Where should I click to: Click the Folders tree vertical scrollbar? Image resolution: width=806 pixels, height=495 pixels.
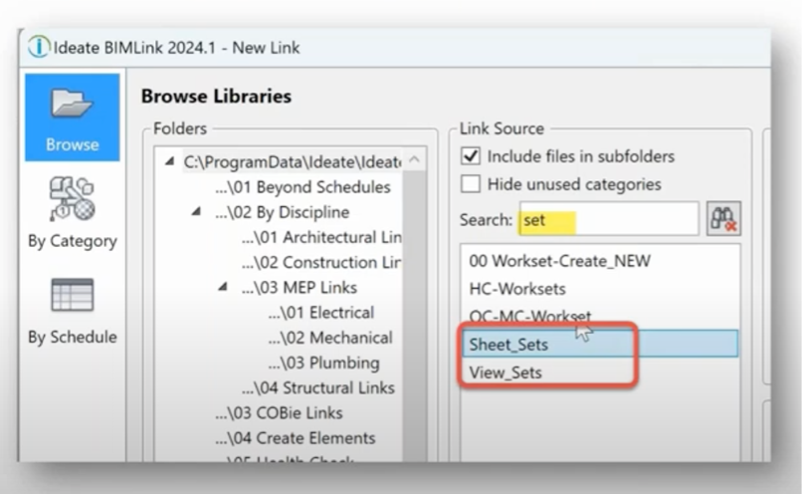tap(415, 314)
